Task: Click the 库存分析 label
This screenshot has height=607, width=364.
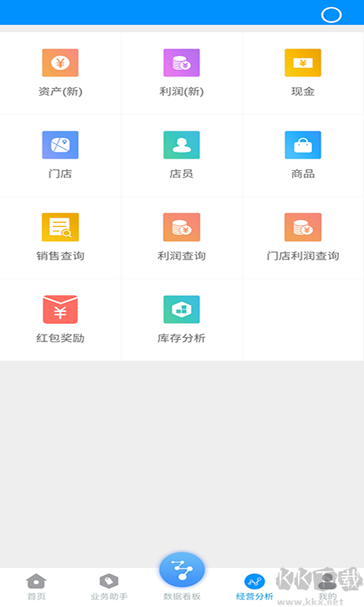Action: (181, 338)
